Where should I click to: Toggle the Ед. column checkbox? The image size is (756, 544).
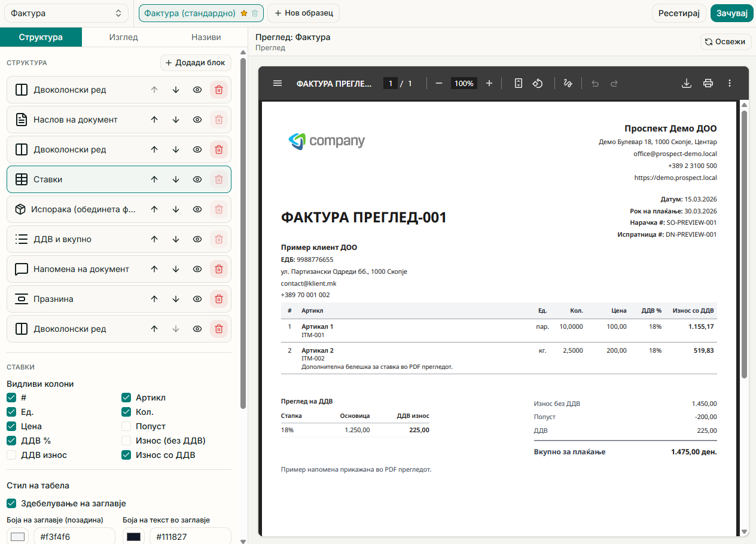pos(11,412)
